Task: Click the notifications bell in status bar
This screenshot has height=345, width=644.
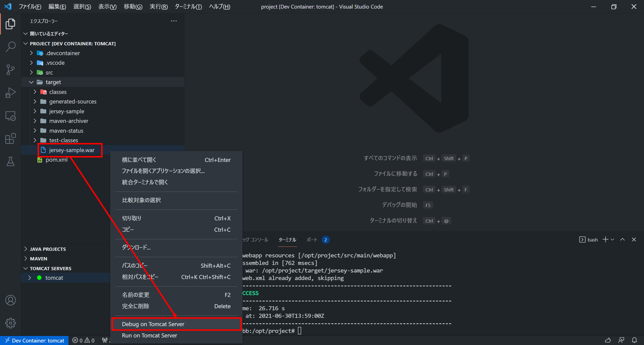Action: tap(634, 340)
